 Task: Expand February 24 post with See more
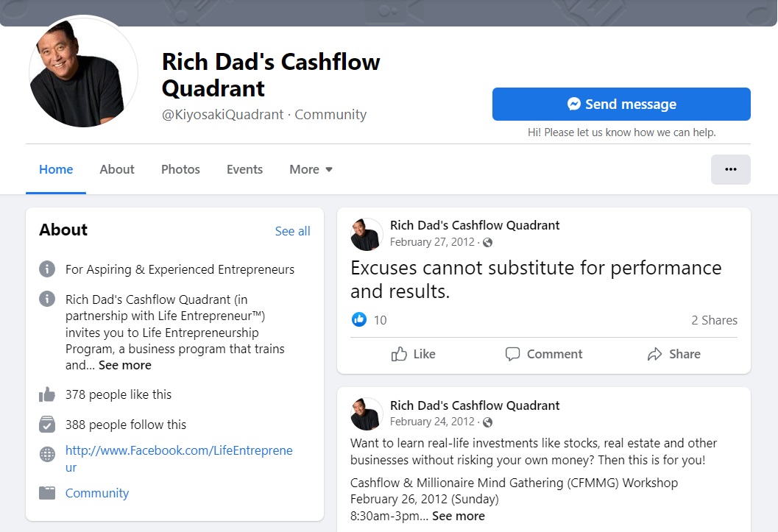coord(458,516)
